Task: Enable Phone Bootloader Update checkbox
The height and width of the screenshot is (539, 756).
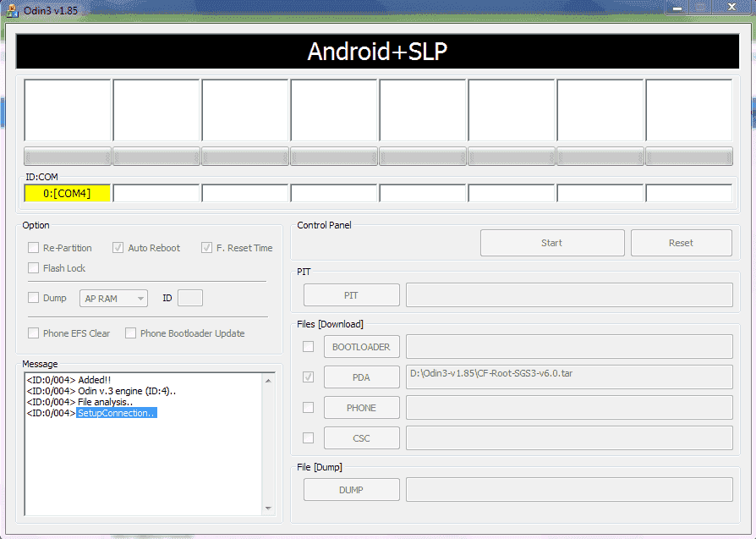Action: point(130,333)
